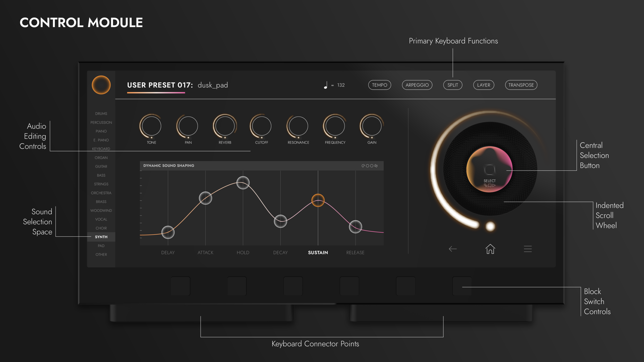Open the hamburger menu icon
The height and width of the screenshot is (362, 644).
click(528, 249)
